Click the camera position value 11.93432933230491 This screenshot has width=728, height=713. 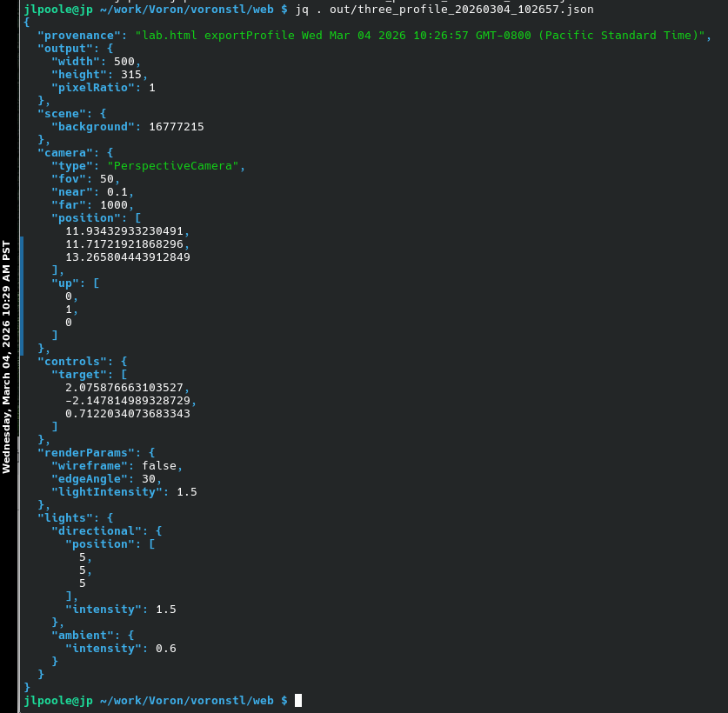point(124,230)
